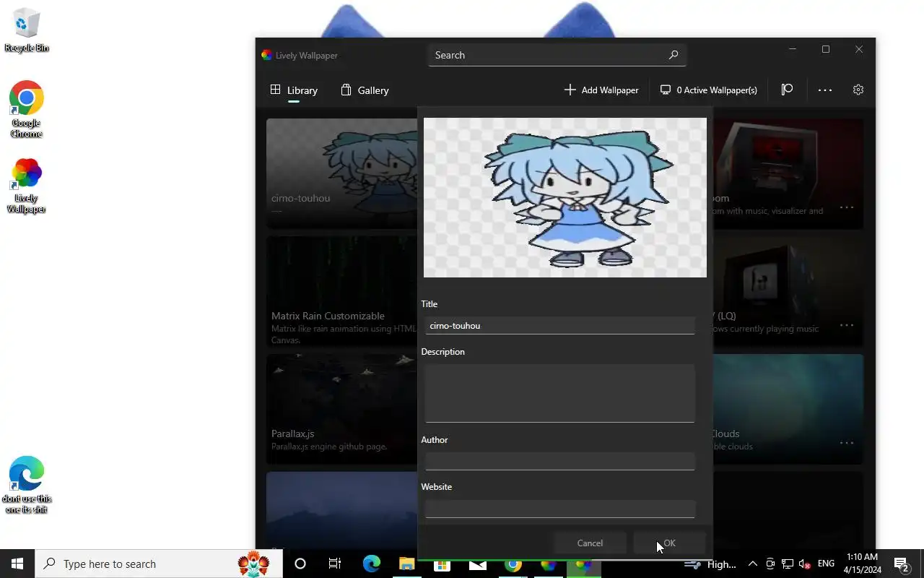This screenshot has width=924, height=578.
Task: Click into the Description text box
Action: (x=559, y=393)
